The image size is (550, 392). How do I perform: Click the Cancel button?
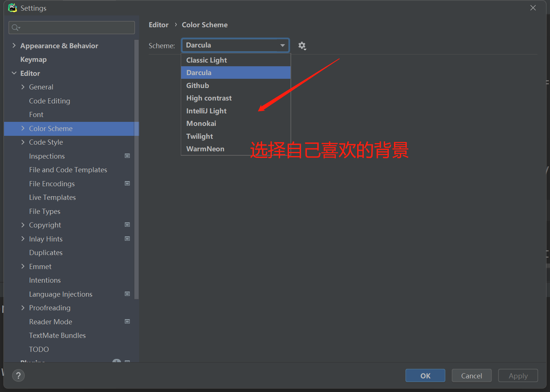472,375
